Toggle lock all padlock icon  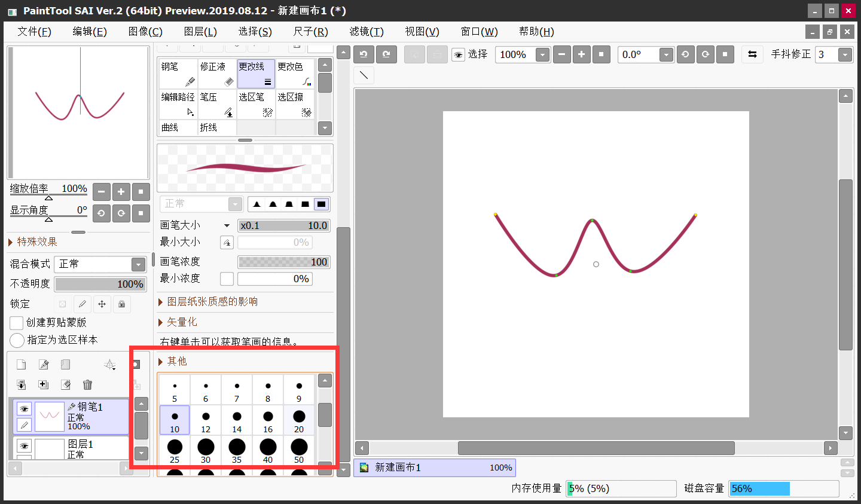(x=121, y=304)
